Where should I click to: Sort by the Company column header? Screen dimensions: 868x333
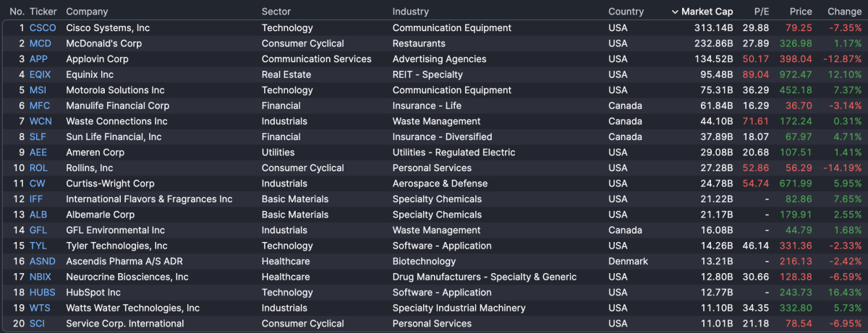pos(87,12)
